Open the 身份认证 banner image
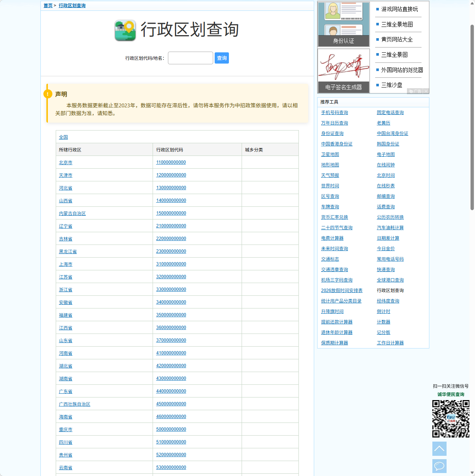 coord(343,24)
